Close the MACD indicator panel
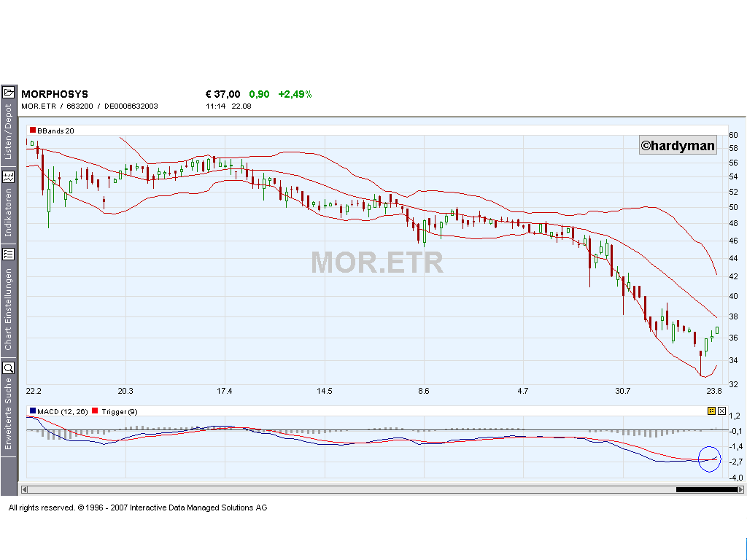The height and width of the screenshot is (560, 747). [721, 411]
